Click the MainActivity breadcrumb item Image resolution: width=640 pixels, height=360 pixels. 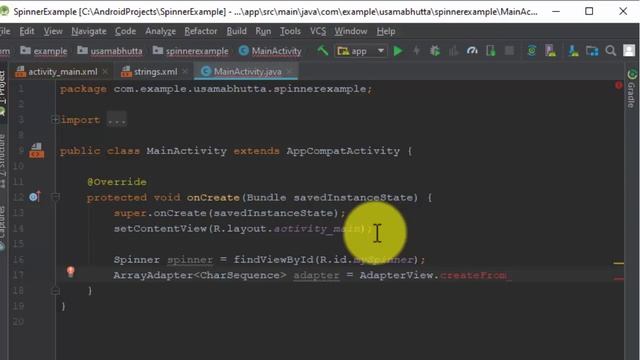[270, 51]
